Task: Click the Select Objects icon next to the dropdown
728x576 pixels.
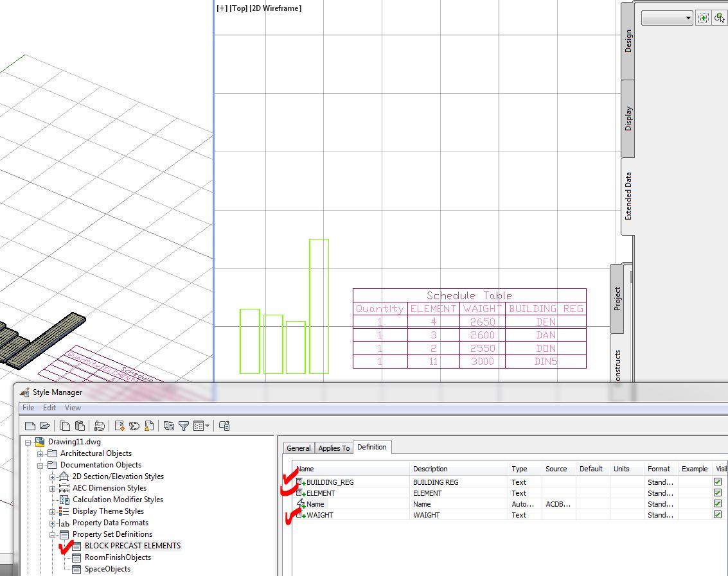Action: tap(721, 18)
